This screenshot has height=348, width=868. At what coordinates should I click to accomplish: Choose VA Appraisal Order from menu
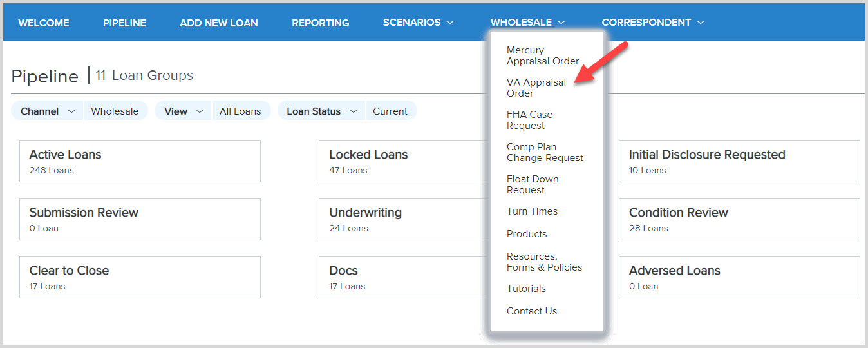tap(536, 88)
